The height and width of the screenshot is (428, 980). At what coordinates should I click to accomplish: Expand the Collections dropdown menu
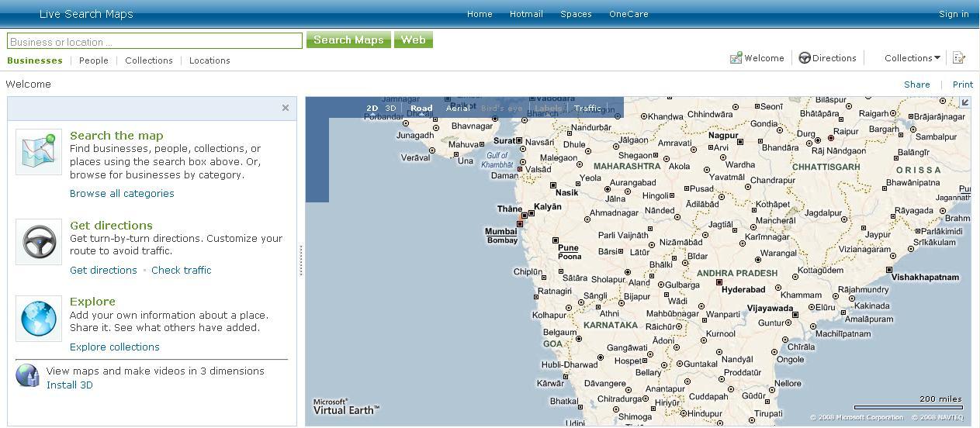point(912,58)
